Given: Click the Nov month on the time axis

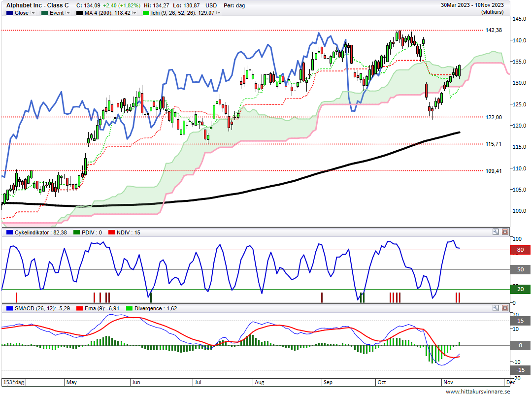Looking at the screenshot, I should (x=448, y=383).
